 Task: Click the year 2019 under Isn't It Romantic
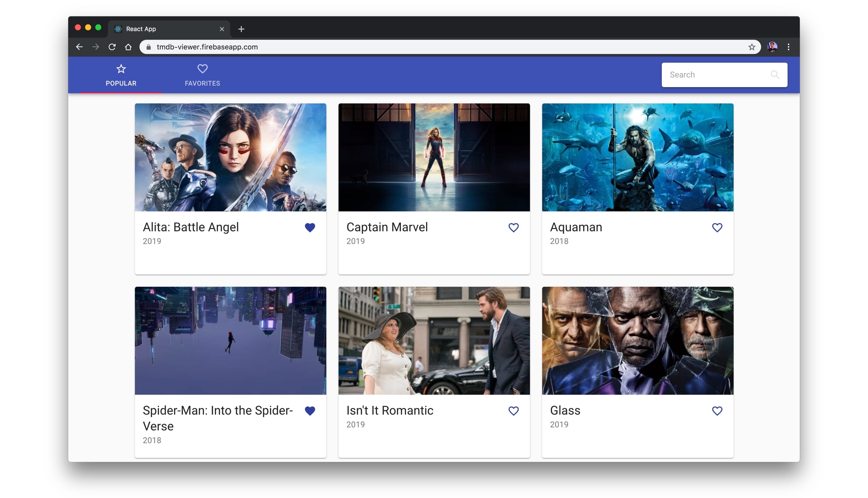(356, 424)
